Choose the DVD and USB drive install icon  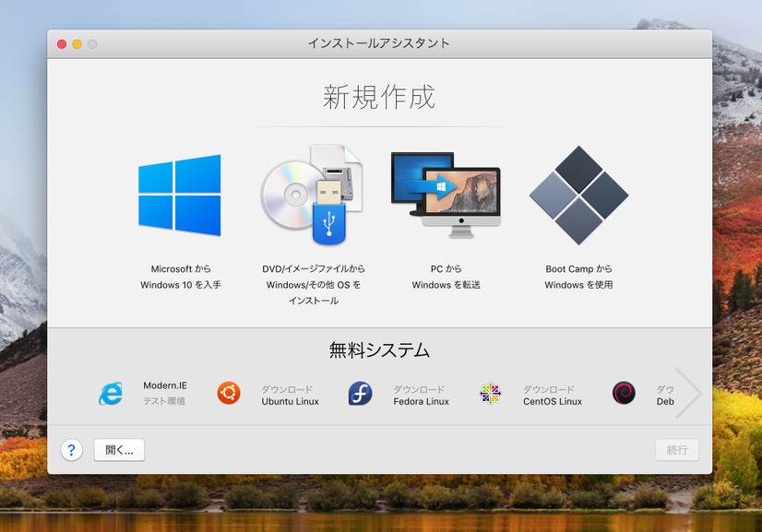(312, 195)
